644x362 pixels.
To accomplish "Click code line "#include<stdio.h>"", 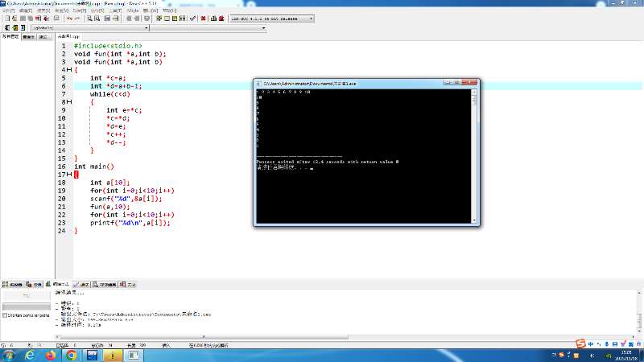I will point(108,46).
